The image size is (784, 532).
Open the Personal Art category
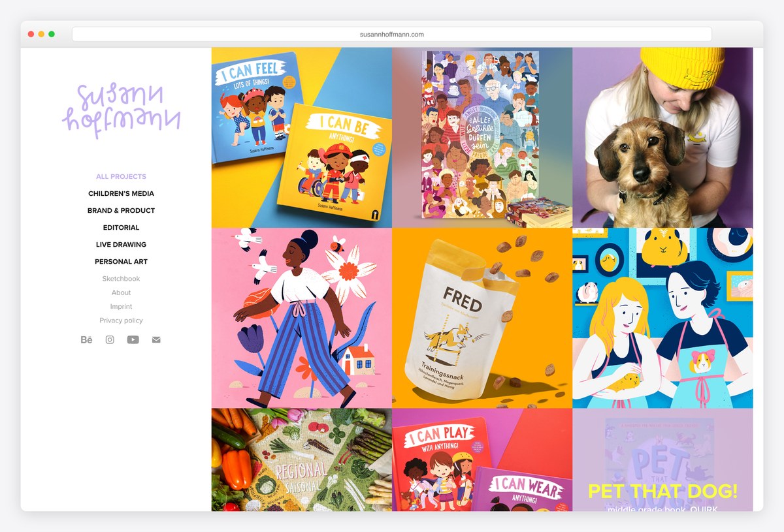tap(121, 261)
